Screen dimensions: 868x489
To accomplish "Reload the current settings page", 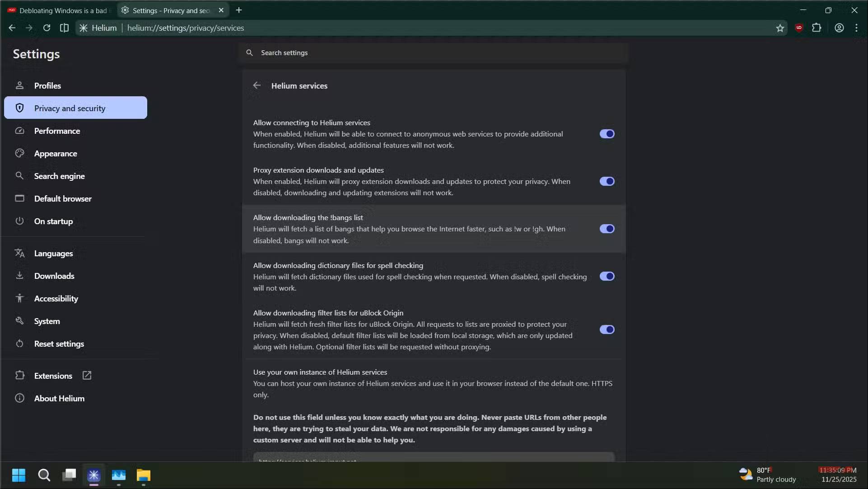I will coord(47,28).
